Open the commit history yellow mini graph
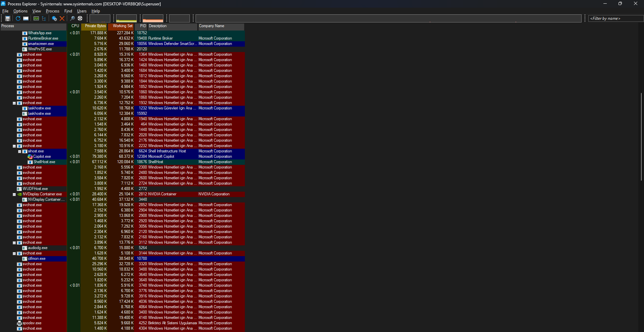644x332 pixels. [126, 18]
